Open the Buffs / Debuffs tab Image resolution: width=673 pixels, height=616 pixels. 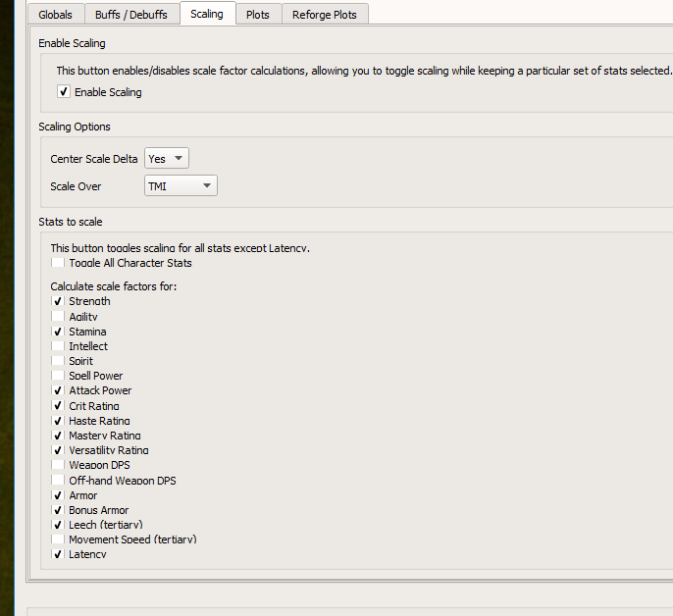[x=131, y=15]
